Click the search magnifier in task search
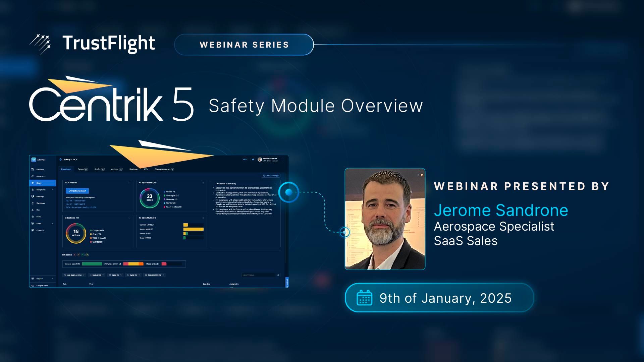Image resolution: width=644 pixels, height=362 pixels. [278, 275]
